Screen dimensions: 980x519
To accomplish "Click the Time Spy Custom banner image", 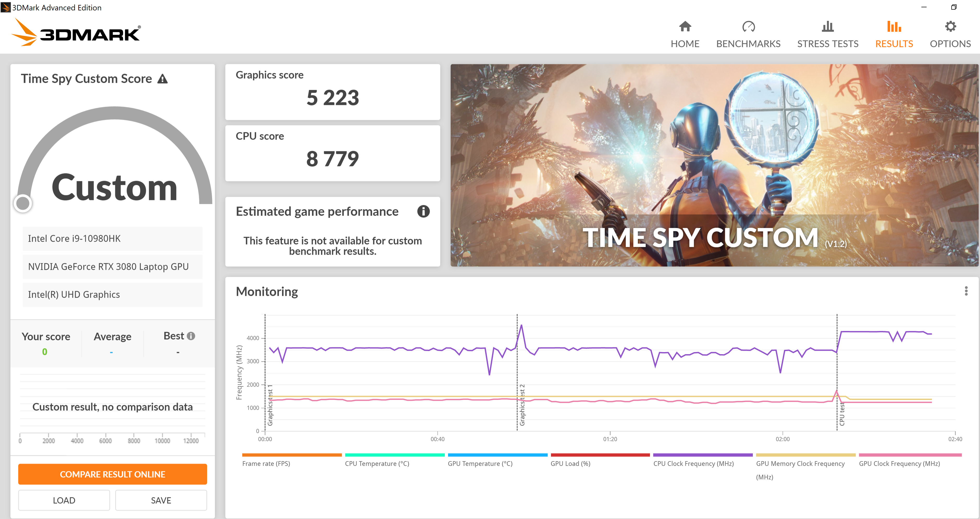I will coord(714,165).
